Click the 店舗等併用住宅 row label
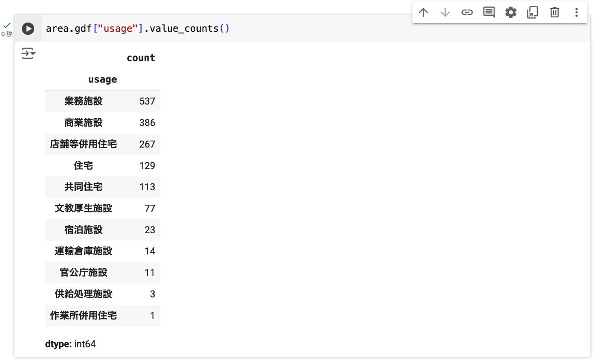Viewport: 593px width, 364px height. tap(83, 144)
